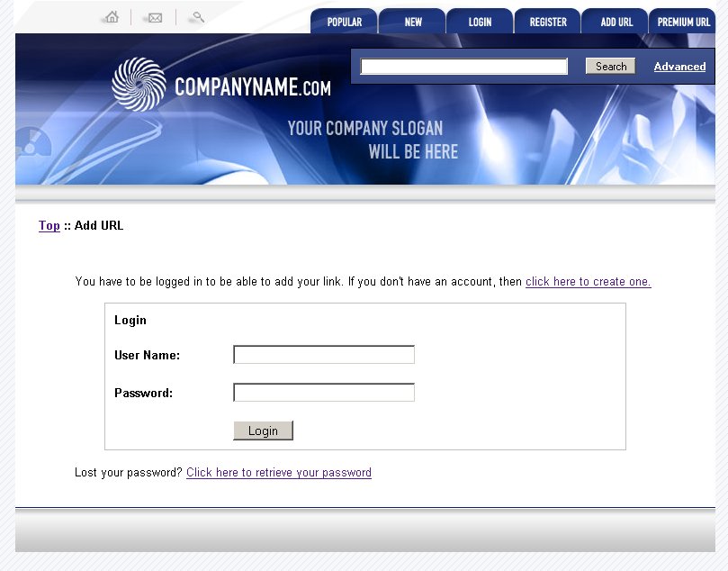
Task: Click the Login submit button
Action: pyautogui.click(x=264, y=431)
